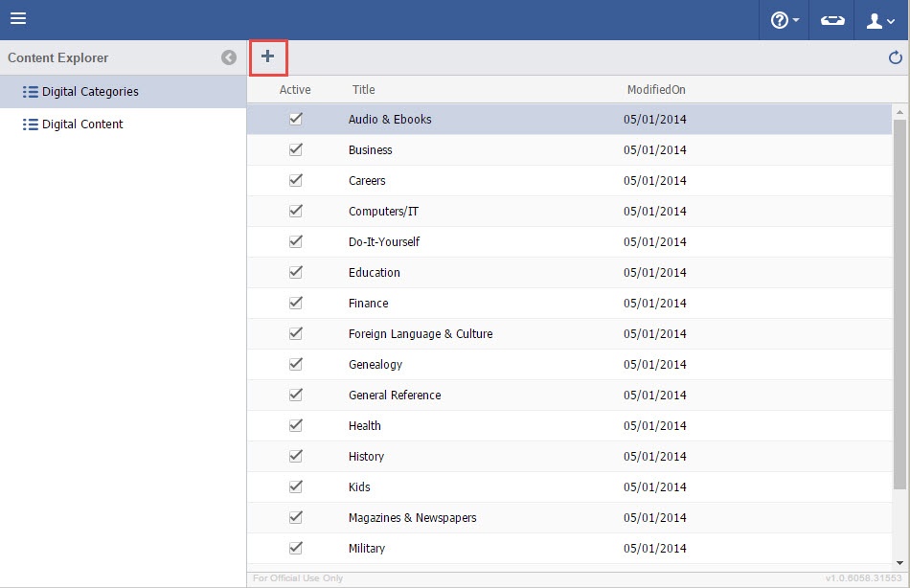This screenshot has height=588, width=910.
Task: Uncheck Active checkbox for Business
Action: [x=296, y=150]
